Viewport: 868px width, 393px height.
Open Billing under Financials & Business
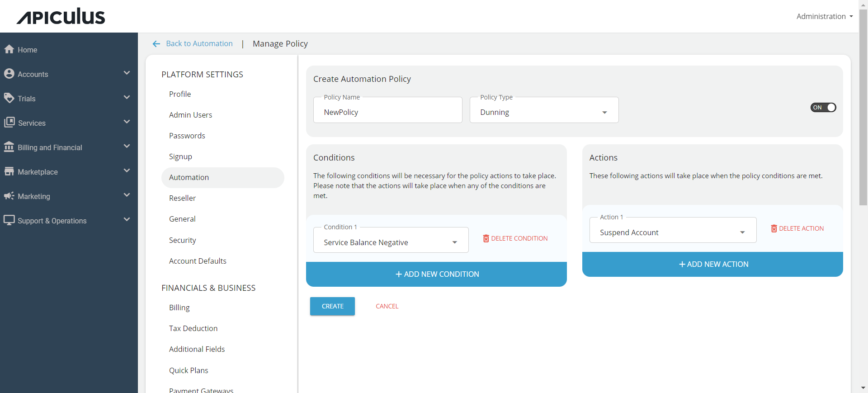click(x=179, y=308)
